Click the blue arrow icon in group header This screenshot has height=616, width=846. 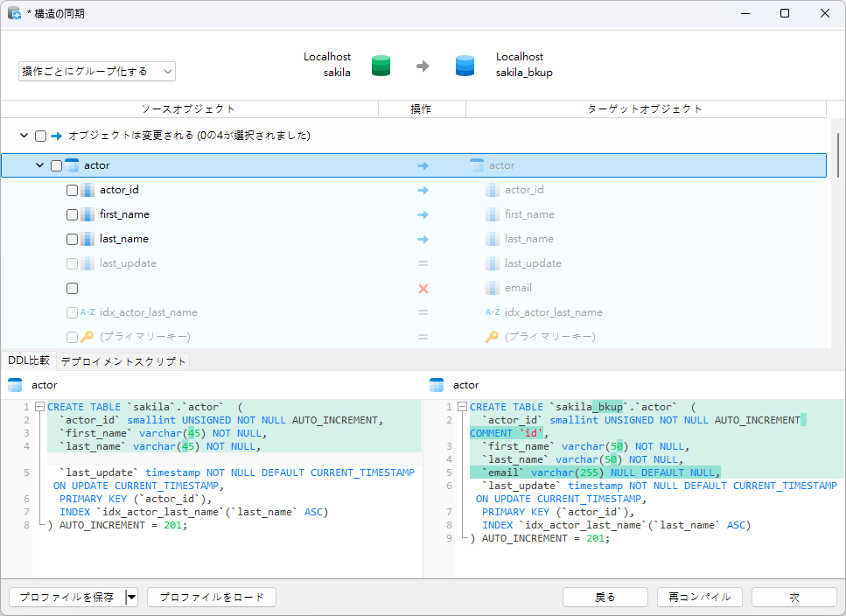coord(57,136)
